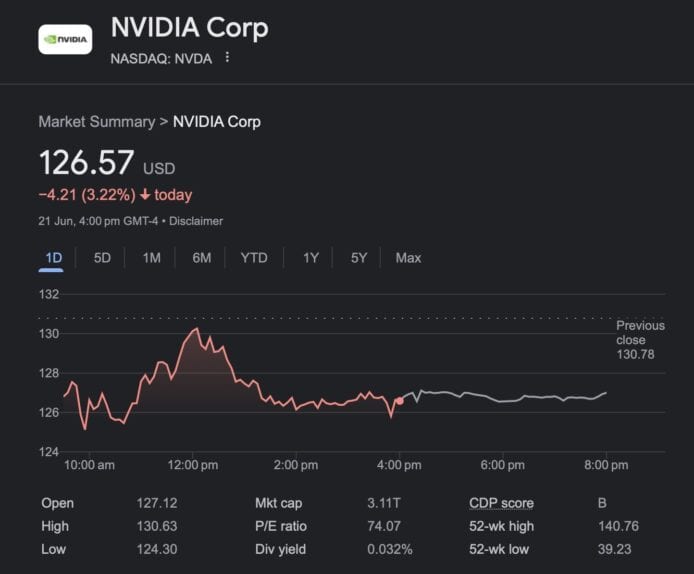694x574 pixels.
Task: Open the Disclaimer link
Action: (x=196, y=221)
